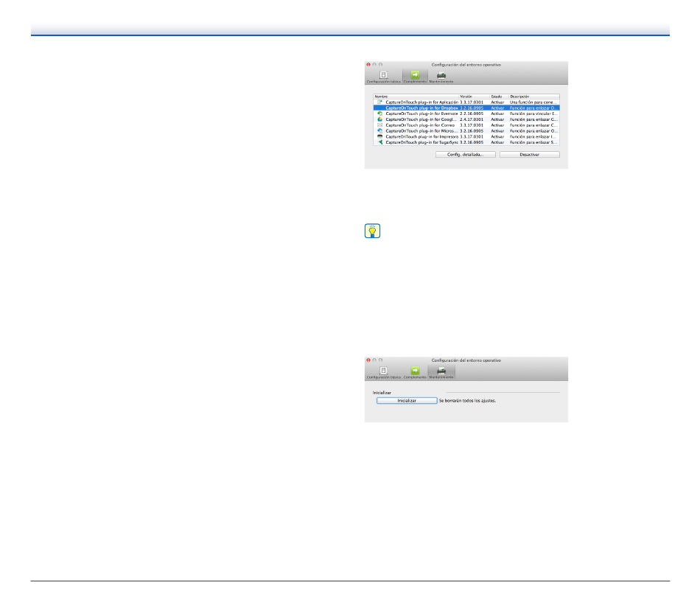This screenshot has height=594, width=700.
Task: Click 'Función para enlazar I...' description
Action: click(x=533, y=136)
